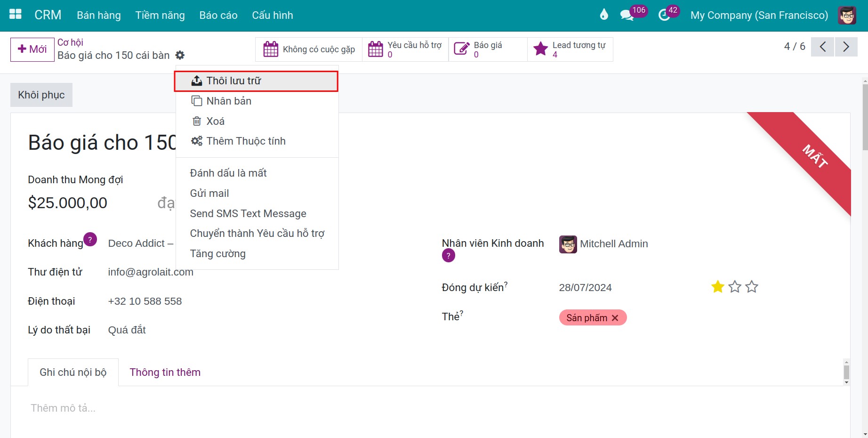Switch to Ghi chú nội bộ tab
The height and width of the screenshot is (438, 868).
(73, 372)
